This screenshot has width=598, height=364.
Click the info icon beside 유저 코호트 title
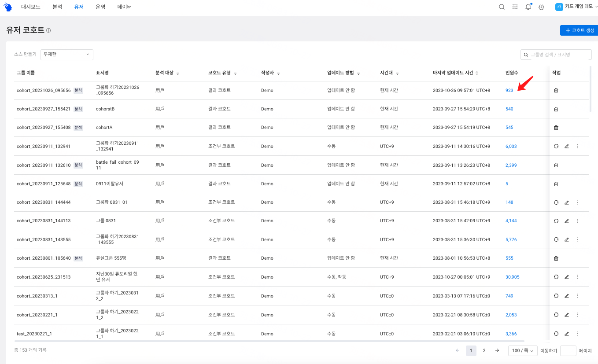click(48, 30)
